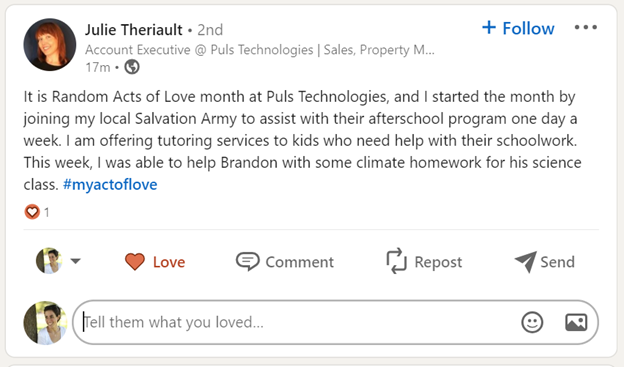Image resolution: width=624 pixels, height=367 pixels.
Task: Open Julie Theriault's profile name link
Action: 134,30
